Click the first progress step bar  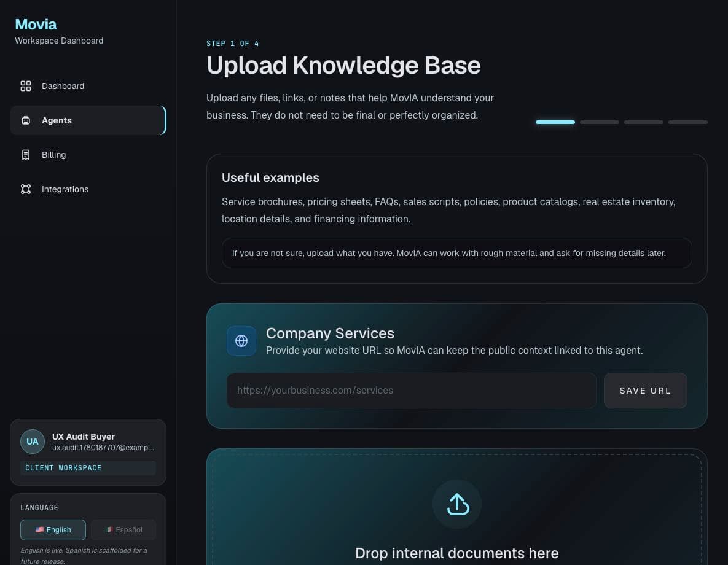[555, 122]
